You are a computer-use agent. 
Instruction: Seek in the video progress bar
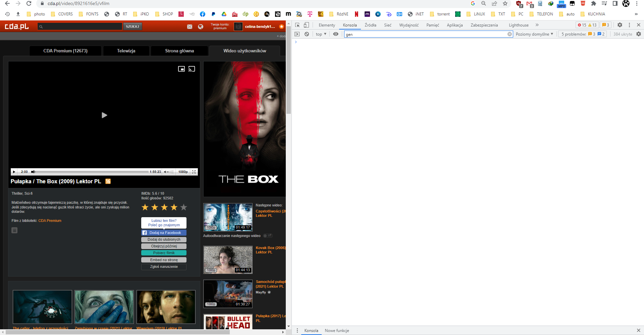[x=90, y=172]
